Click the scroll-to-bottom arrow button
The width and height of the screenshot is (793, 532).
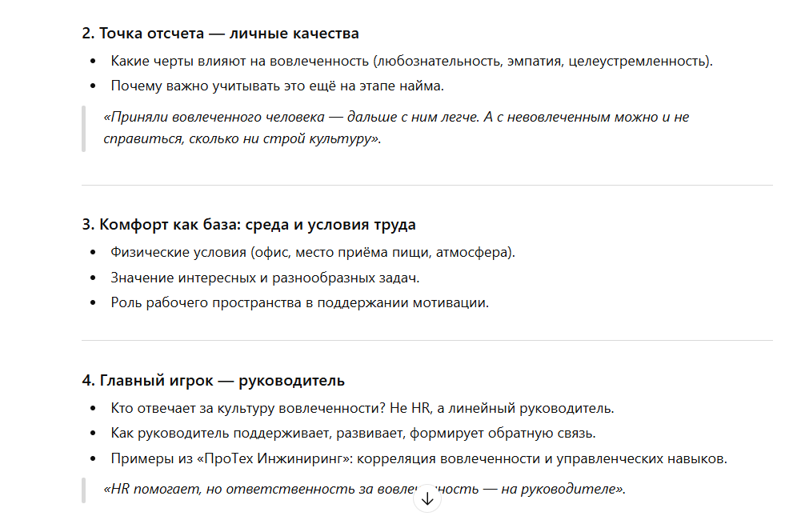point(427,498)
